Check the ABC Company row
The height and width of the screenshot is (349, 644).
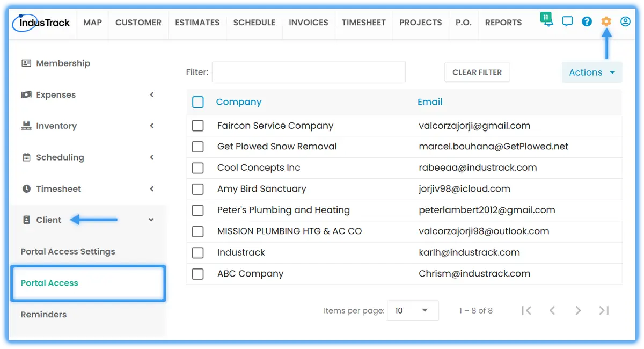(x=198, y=274)
